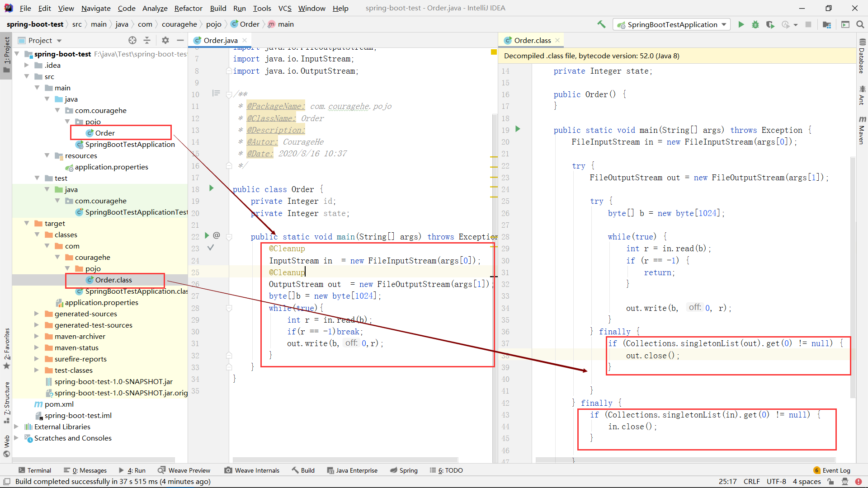Screen dimensions: 868x488
Task: Expand the generated-sources folder
Action: pos(37,314)
